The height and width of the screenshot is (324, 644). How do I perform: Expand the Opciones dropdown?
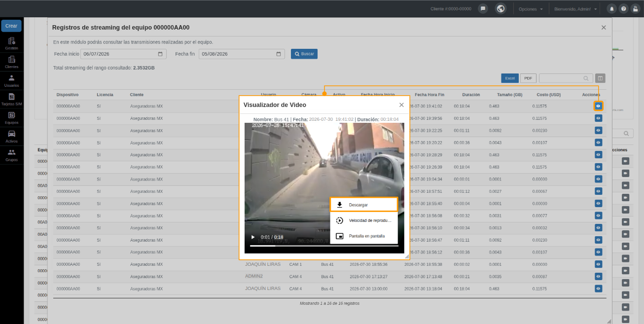click(531, 9)
